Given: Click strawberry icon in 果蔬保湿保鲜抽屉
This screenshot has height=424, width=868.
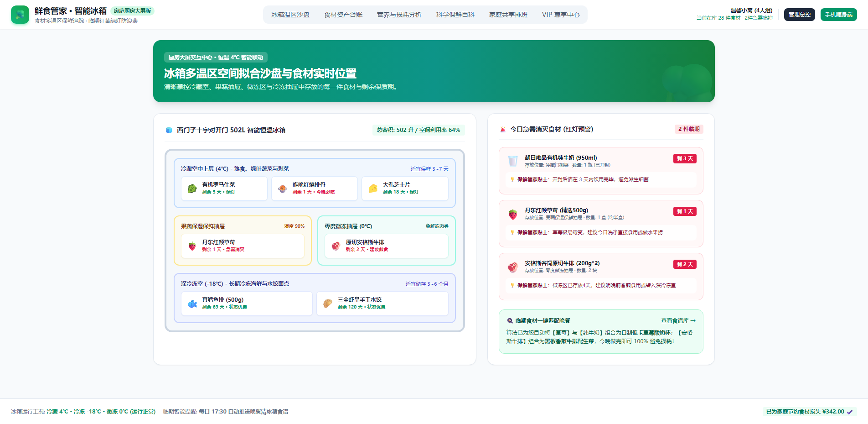Looking at the screenshot, I should coord(192,246).
